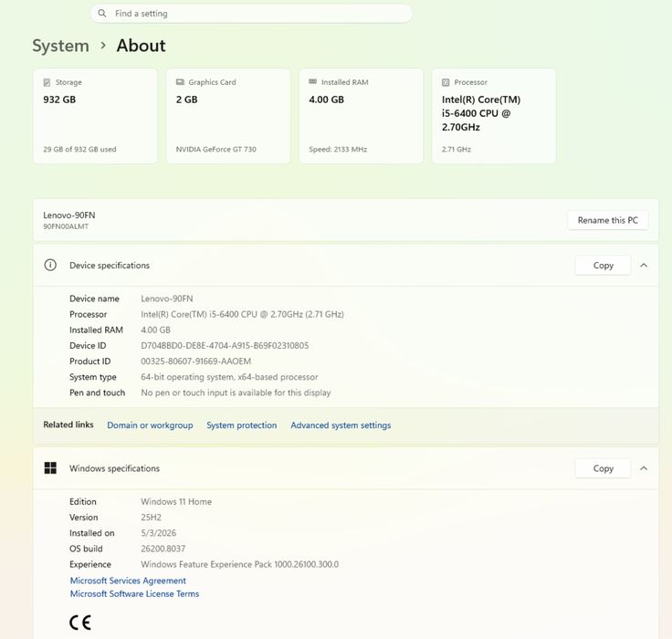Image resolution: width=672 pixels, height=639 pixels.
Task: Open Advanced system settings link
Action: click(x=341, y=425)
